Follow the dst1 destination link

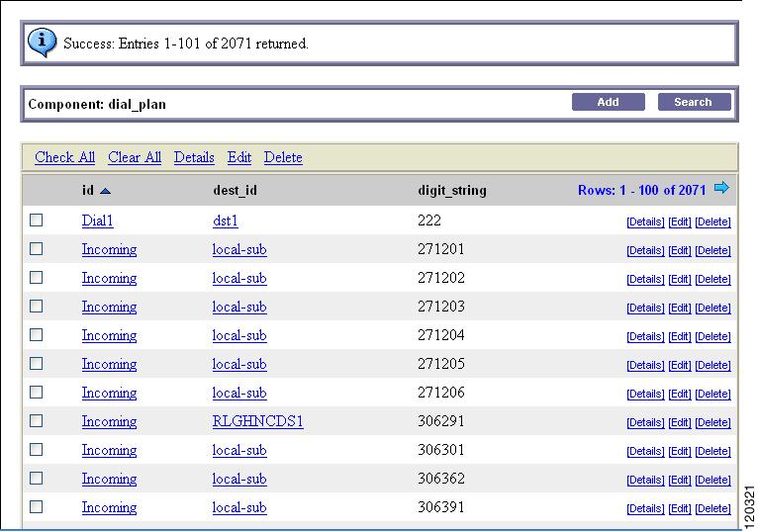click(226, 221)
